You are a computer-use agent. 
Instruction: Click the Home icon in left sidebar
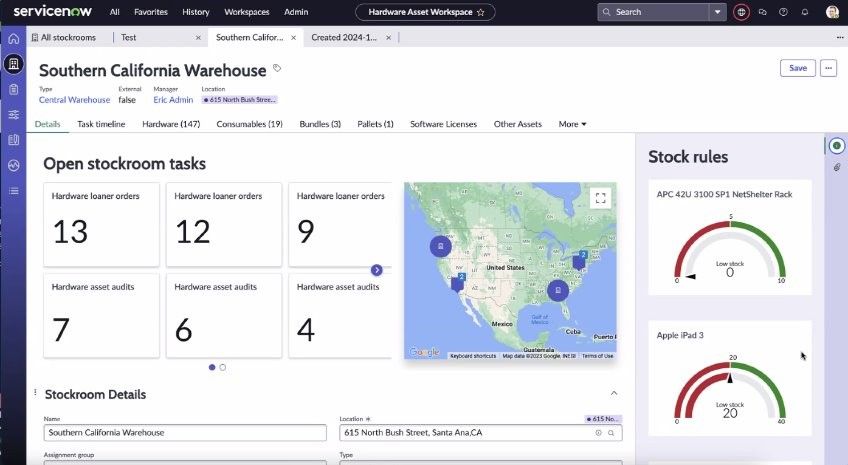tap(13, 38)
